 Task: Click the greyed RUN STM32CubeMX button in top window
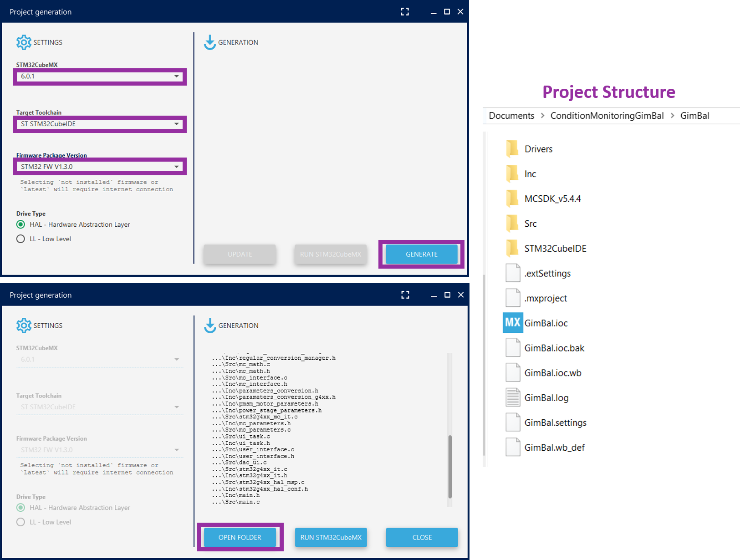pyautogui.click(x=331, y=254)
